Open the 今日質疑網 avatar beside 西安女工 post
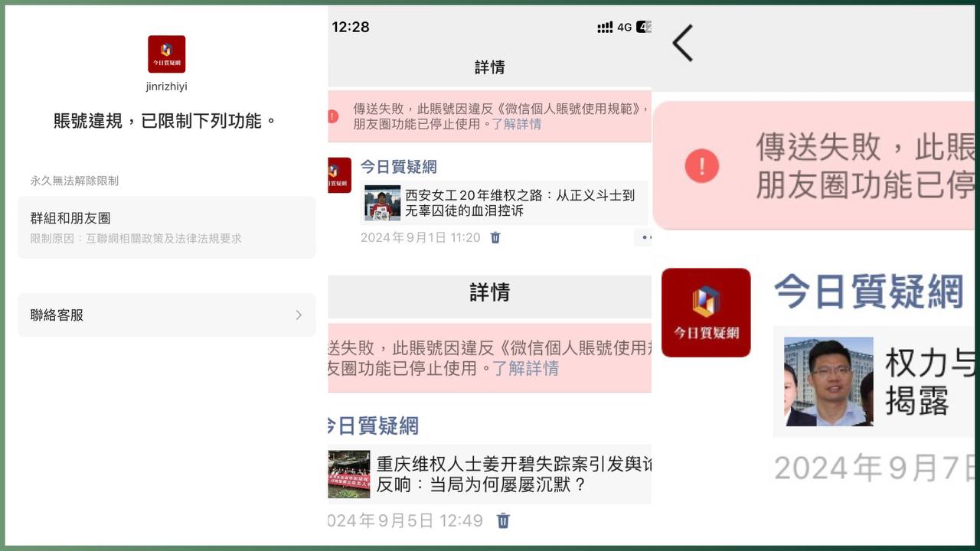Screen dimensions: 980x551 tap(339, 175)
